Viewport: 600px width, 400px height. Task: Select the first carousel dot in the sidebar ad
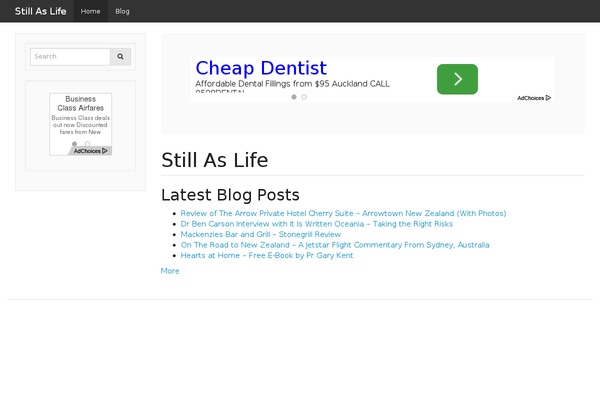[75, 144]
